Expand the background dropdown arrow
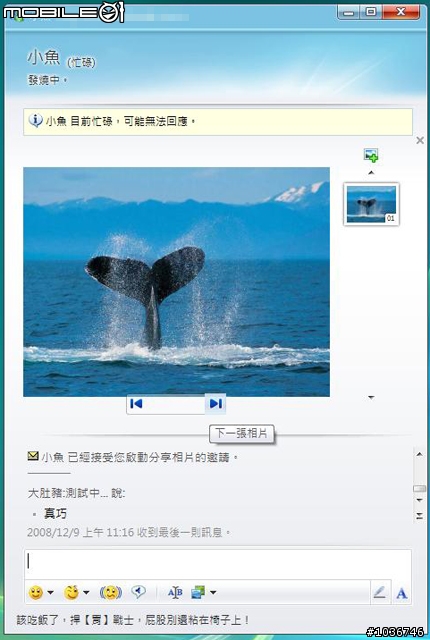This screenshot has height=640, width=430. point(213,592)
